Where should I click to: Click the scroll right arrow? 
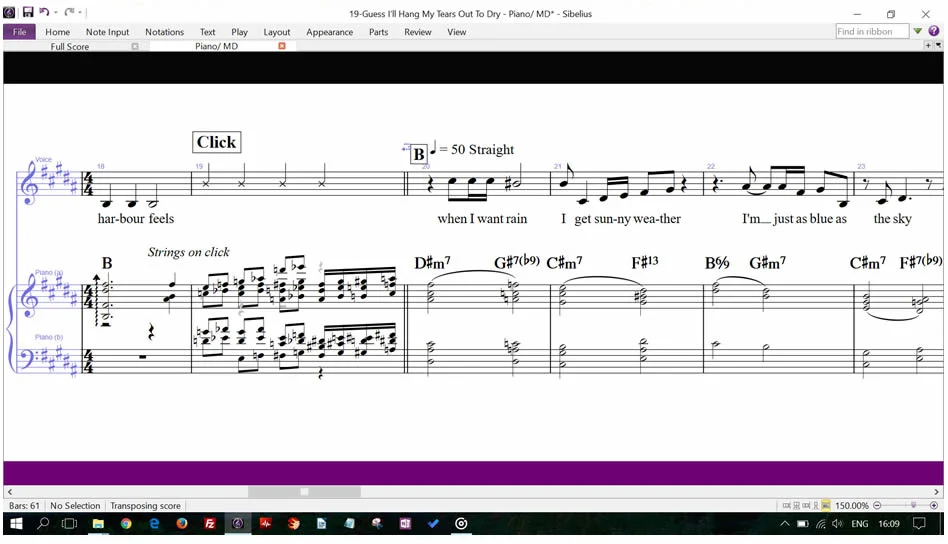pos(937,492)
